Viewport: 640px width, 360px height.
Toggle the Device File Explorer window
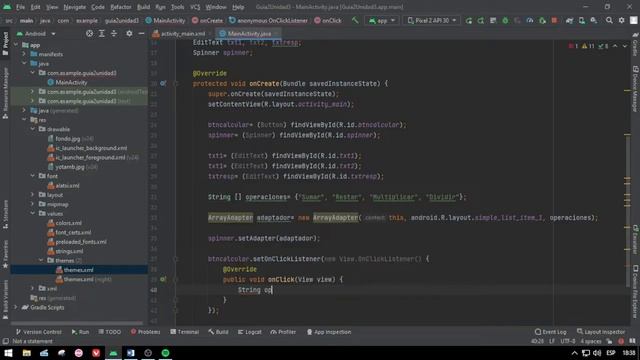pos(635,291)
